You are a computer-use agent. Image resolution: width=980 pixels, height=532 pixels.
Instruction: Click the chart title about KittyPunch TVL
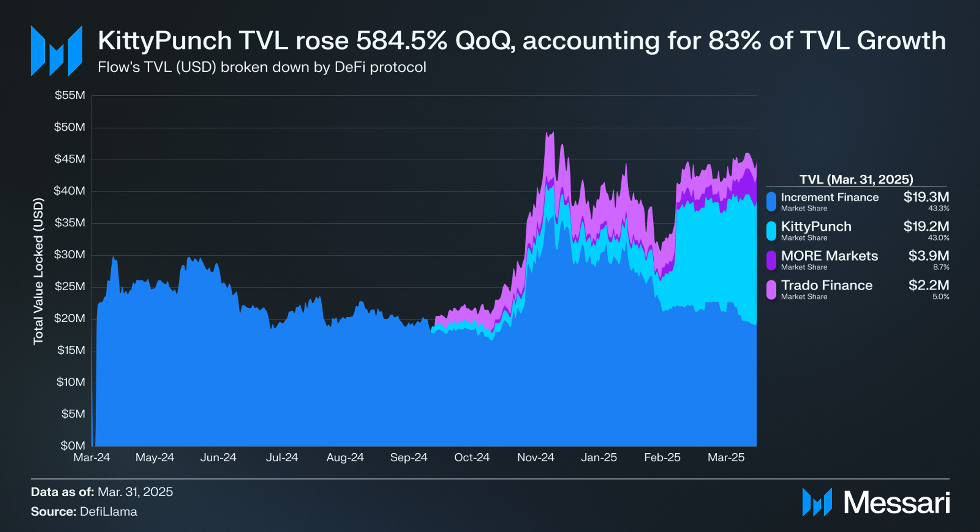point(522,40)
